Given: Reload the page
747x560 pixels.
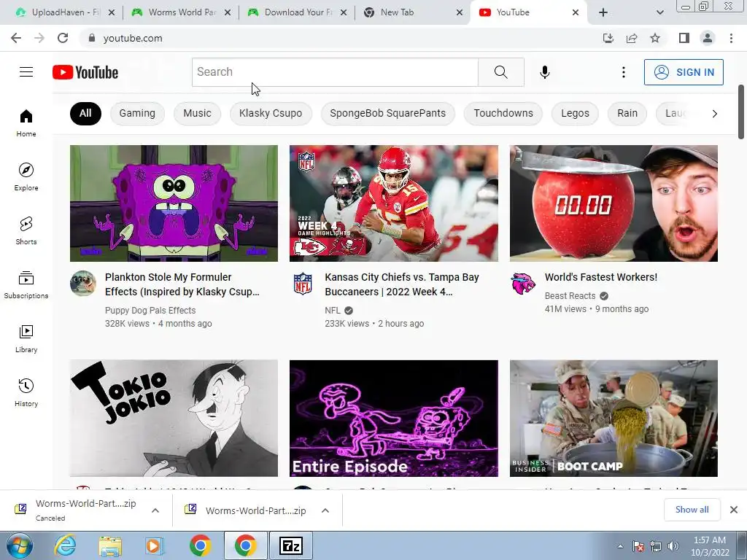Looking at the screenshot, I should pyautogui.click(x=63, y=38).
